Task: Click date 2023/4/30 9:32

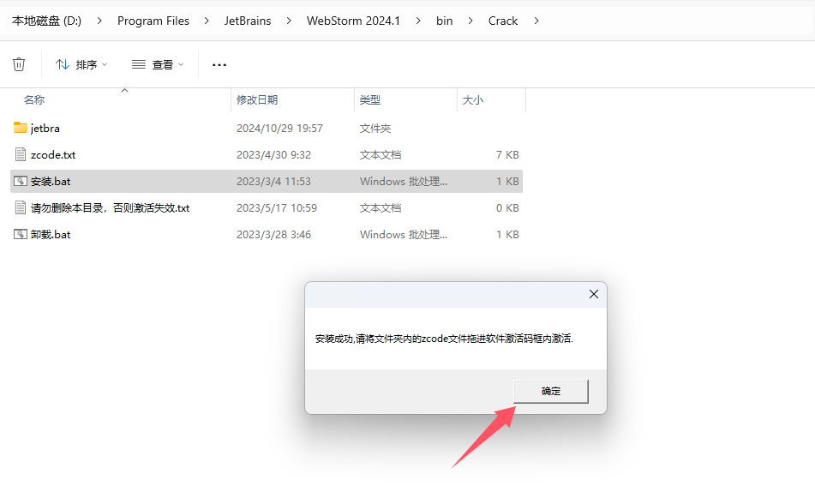Action: 273,154
